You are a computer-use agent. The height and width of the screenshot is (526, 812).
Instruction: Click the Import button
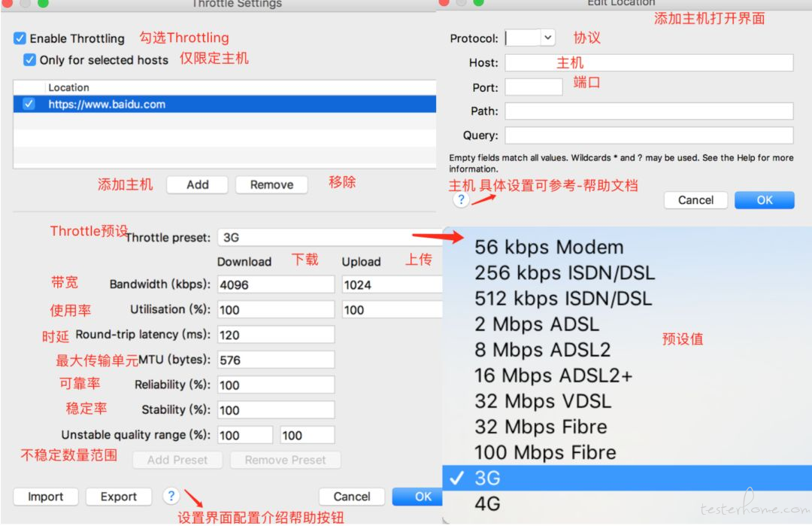tap(46, 497)
